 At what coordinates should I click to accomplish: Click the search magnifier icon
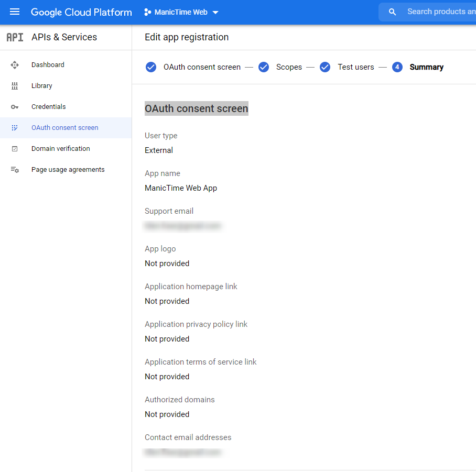coord(392,12)
